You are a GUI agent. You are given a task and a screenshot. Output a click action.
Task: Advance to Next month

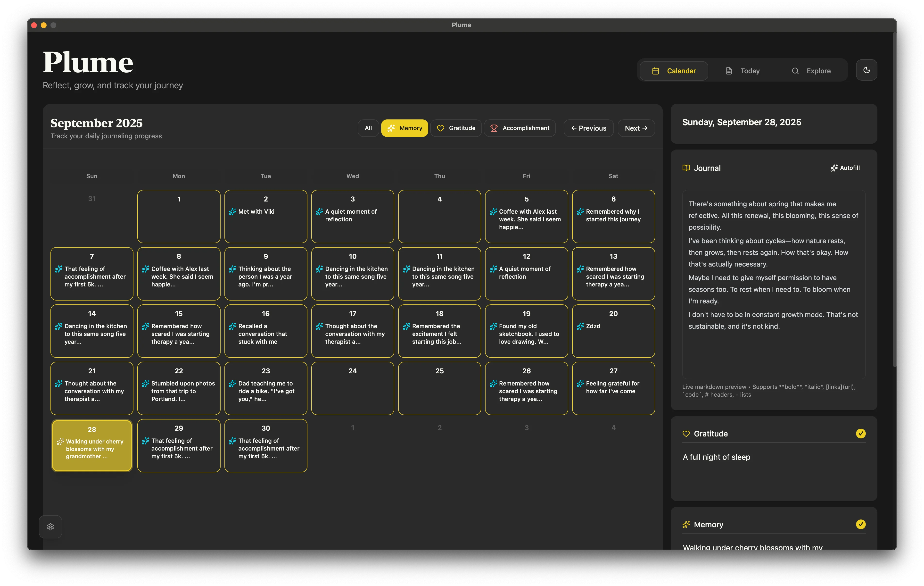[636, 128]
